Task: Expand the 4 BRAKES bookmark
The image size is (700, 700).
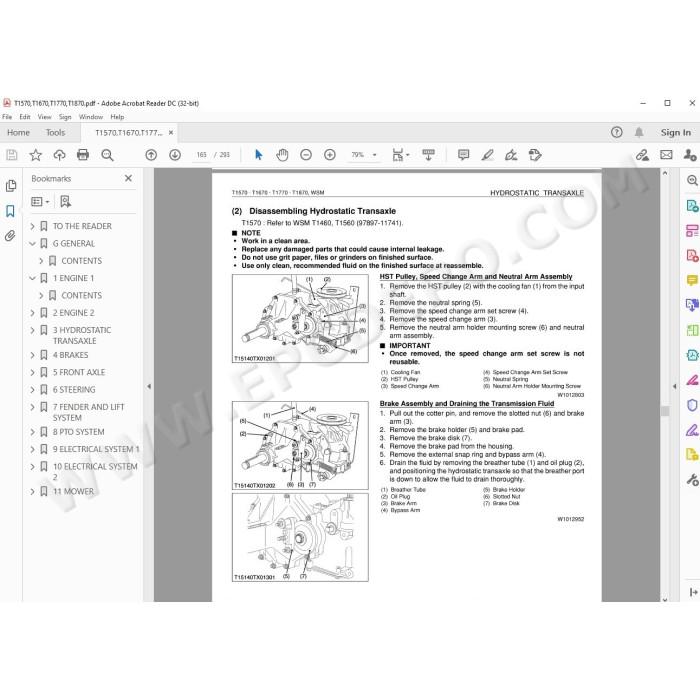Action: pyautogui.click(x=32, y=355)
